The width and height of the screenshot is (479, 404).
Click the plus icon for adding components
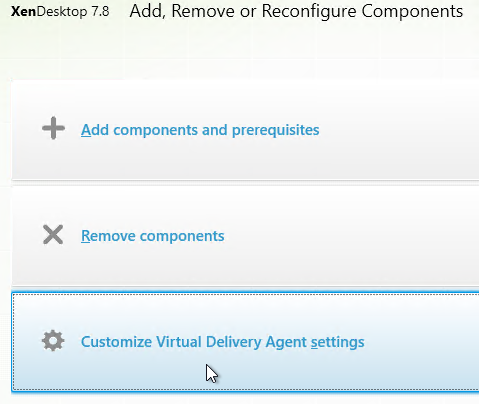coord(53,128)
